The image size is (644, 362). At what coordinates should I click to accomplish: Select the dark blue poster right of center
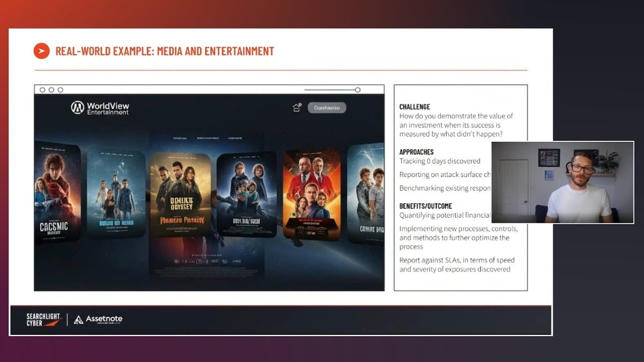click(x=247, y=194)
